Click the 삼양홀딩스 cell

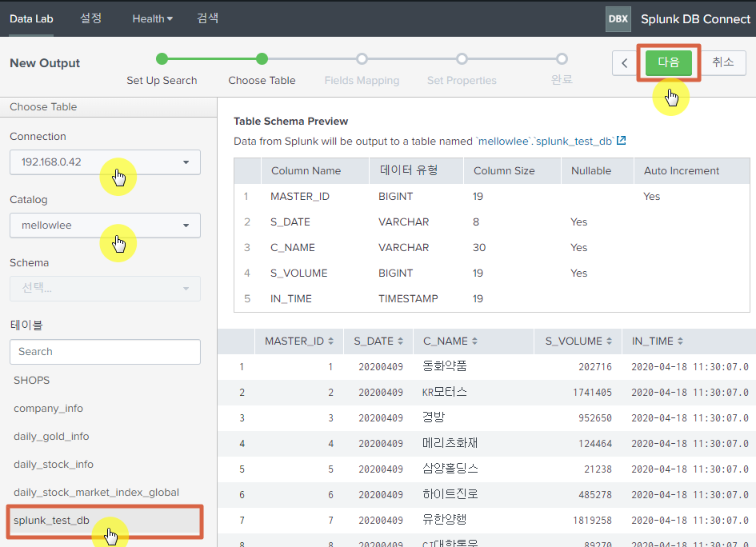(x=450, y=469)
